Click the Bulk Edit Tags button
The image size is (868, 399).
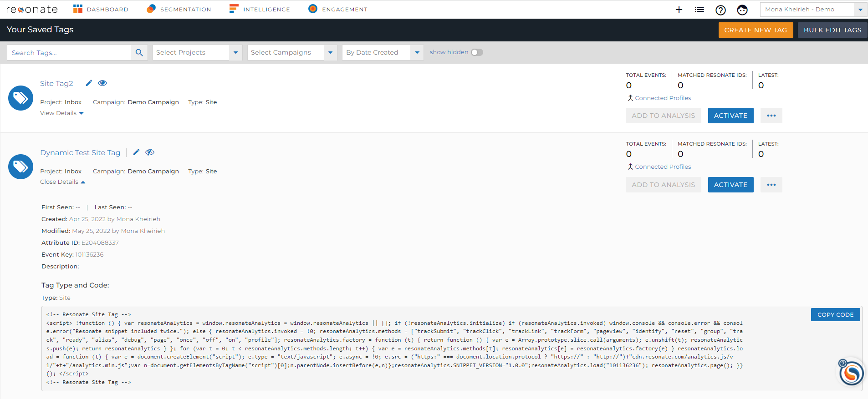(832, 30)
